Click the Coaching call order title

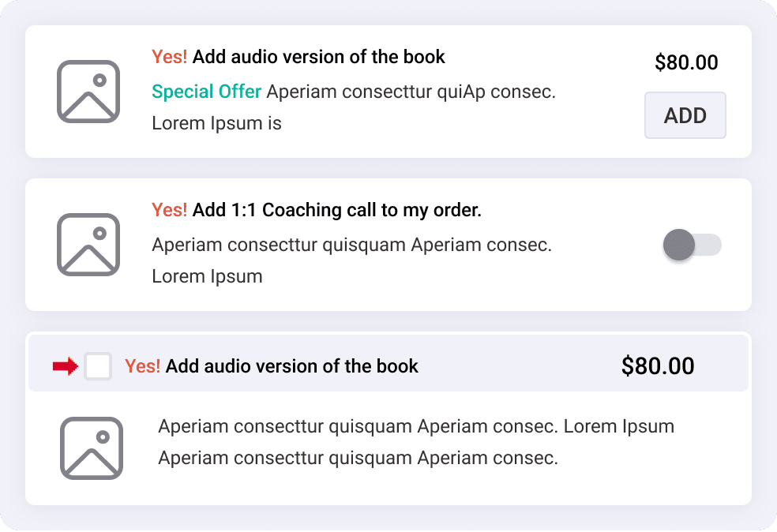(x=317, y=210)
